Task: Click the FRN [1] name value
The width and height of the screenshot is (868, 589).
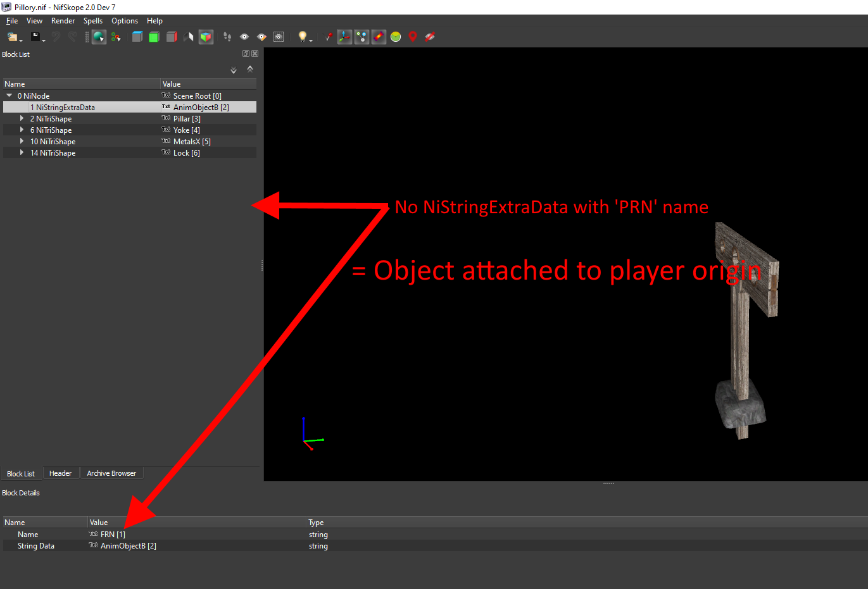Action: [113, 535]
